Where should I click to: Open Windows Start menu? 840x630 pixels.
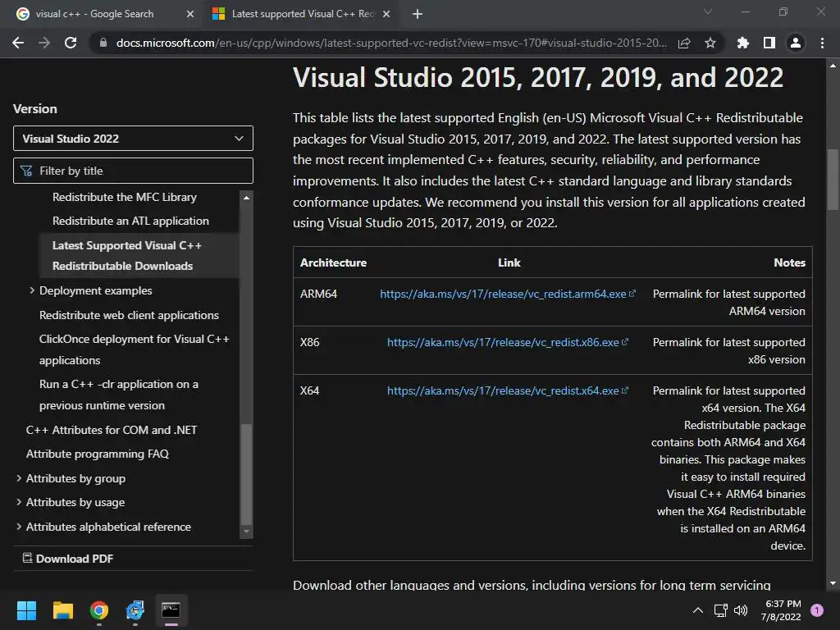pos(26,610)
